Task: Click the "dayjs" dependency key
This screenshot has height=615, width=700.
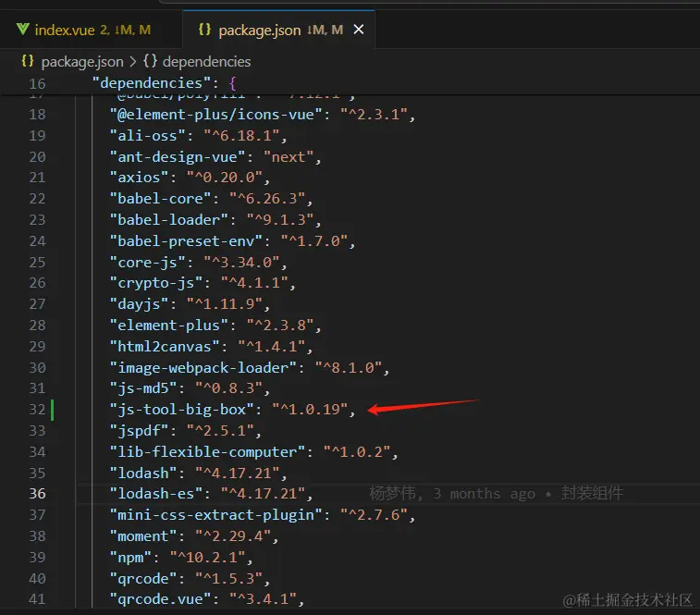Action: [x=139, y=303]
